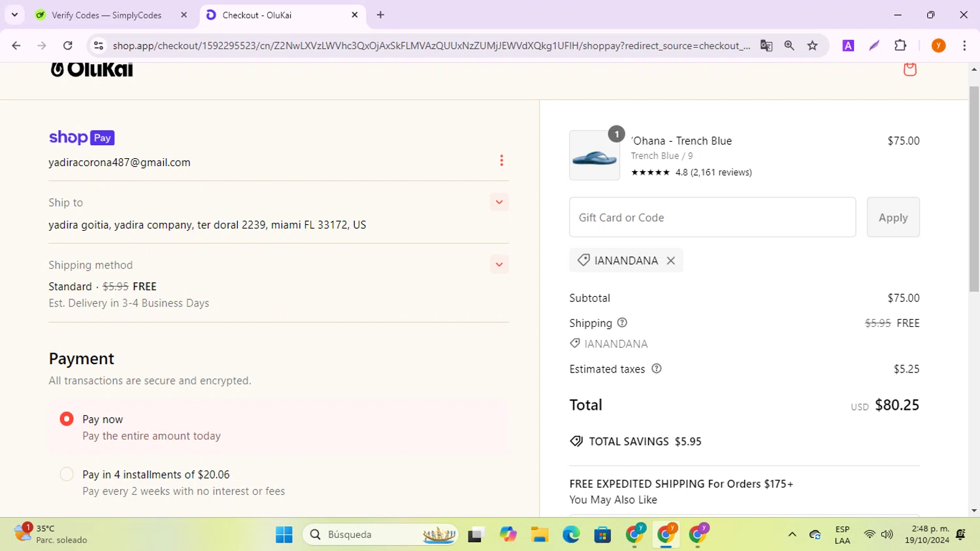Screen dimensions: 980x551
Task: Close the Checkout - OluKai tab
Action: coord(355,14)
